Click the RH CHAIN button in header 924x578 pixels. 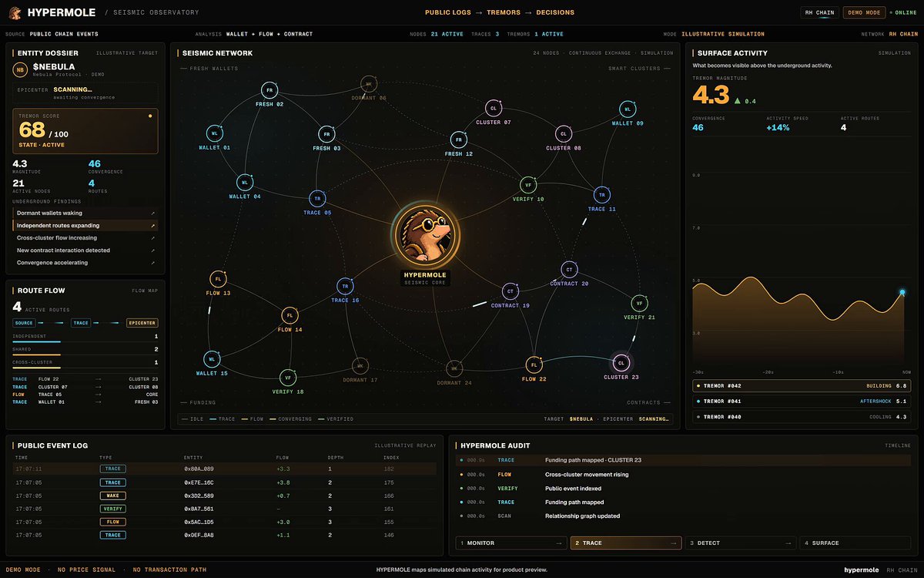click(x=819, y=12)
